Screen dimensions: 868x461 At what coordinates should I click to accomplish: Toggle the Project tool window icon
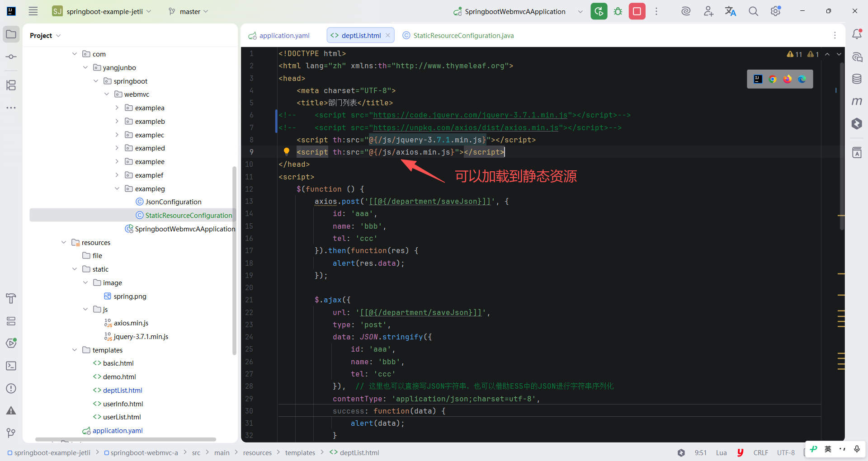(x=11, y=34)
